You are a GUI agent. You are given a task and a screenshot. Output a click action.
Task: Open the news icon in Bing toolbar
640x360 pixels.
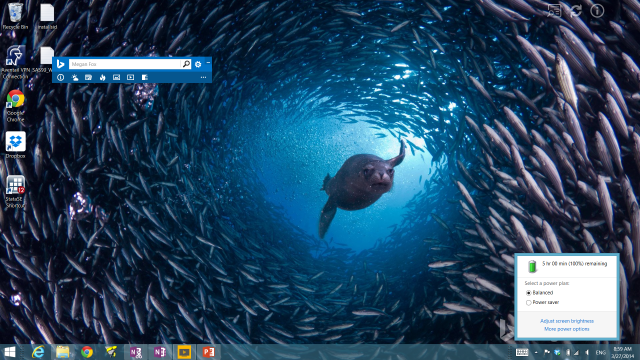tap(88, 78)
